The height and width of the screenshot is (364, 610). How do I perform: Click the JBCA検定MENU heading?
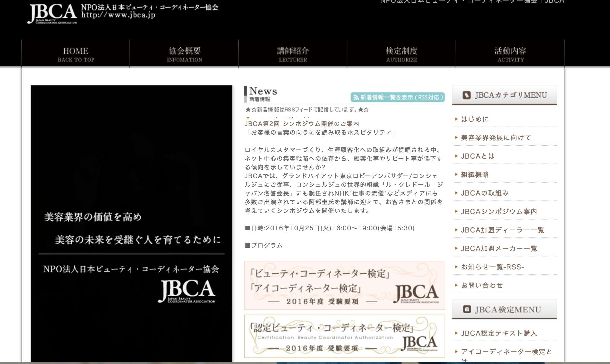pyautogui.click(x=505, y=309)
